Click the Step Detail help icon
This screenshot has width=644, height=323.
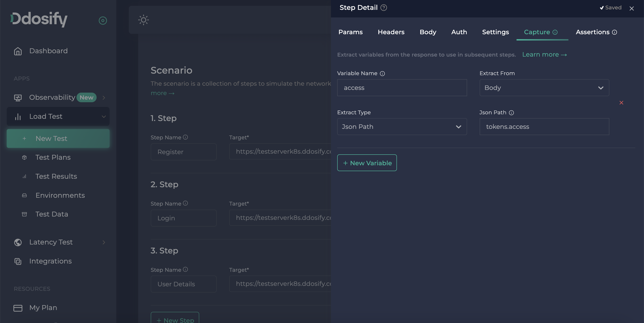383,8
